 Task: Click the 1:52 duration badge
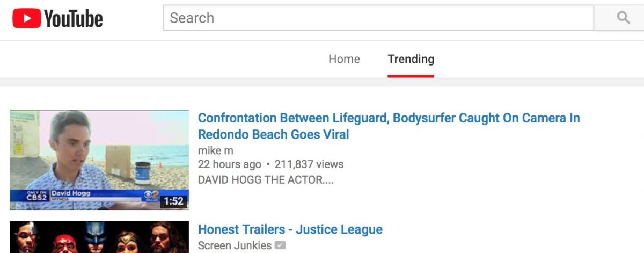tap(173, 201)
